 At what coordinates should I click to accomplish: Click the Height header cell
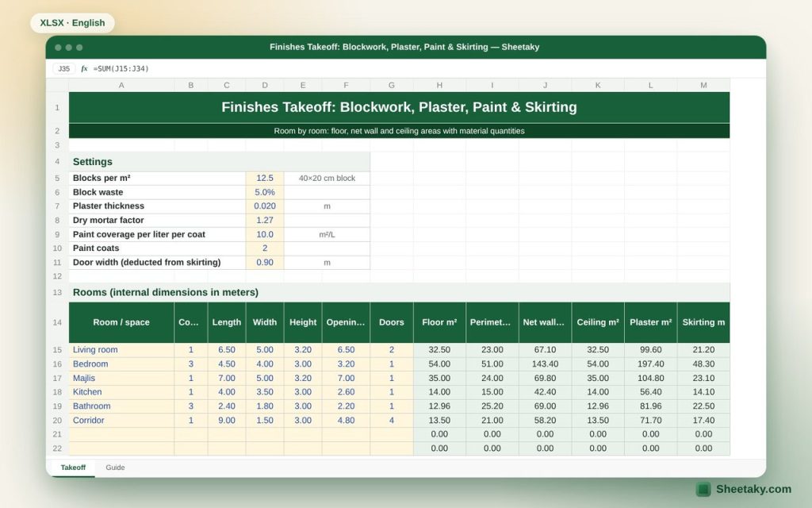303,322
